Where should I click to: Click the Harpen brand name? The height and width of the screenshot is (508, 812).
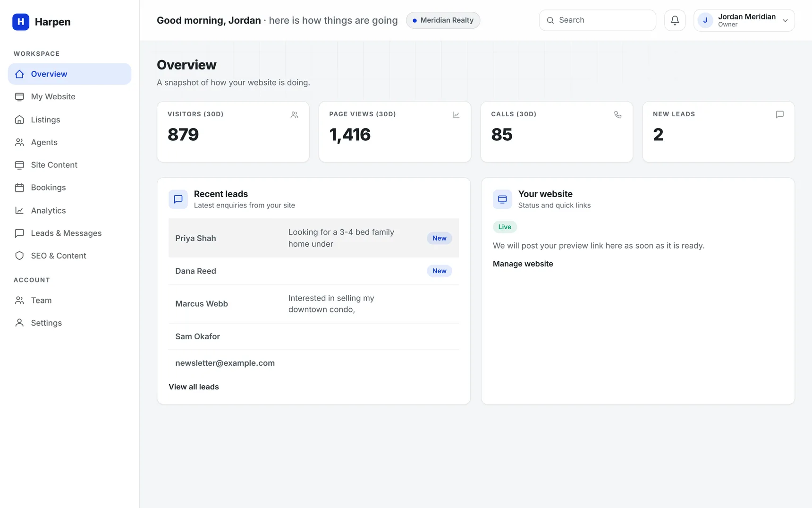coord(52,22)
